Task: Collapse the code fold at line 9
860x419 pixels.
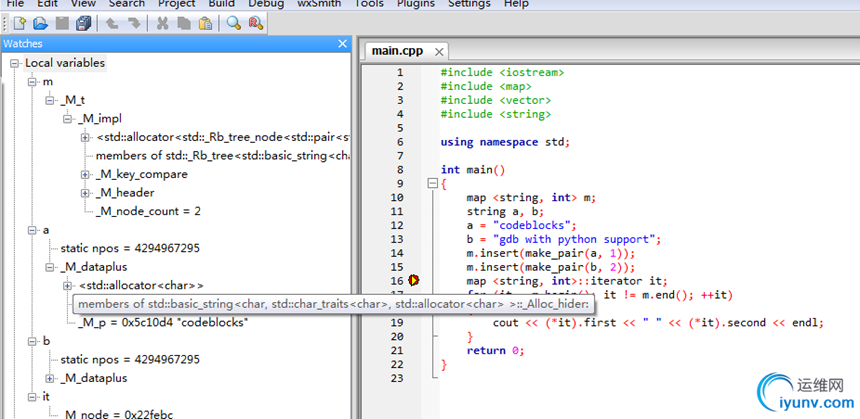Action: click(x=433, y=184)
